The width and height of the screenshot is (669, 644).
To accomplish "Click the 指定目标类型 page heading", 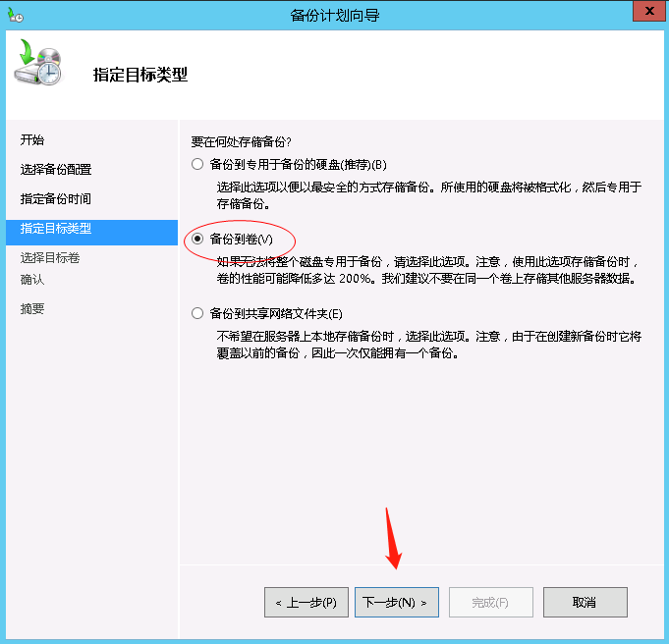I will (140, 75).
